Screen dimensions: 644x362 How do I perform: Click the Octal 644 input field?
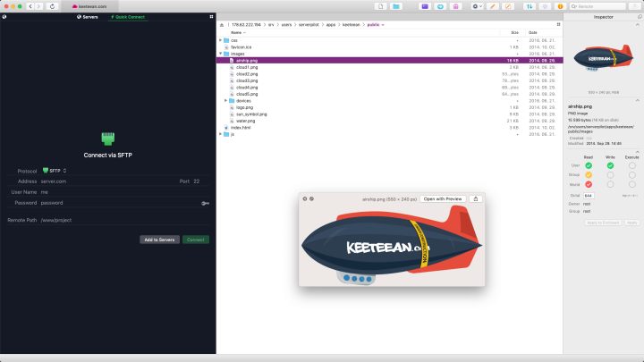tap(589, 196)
